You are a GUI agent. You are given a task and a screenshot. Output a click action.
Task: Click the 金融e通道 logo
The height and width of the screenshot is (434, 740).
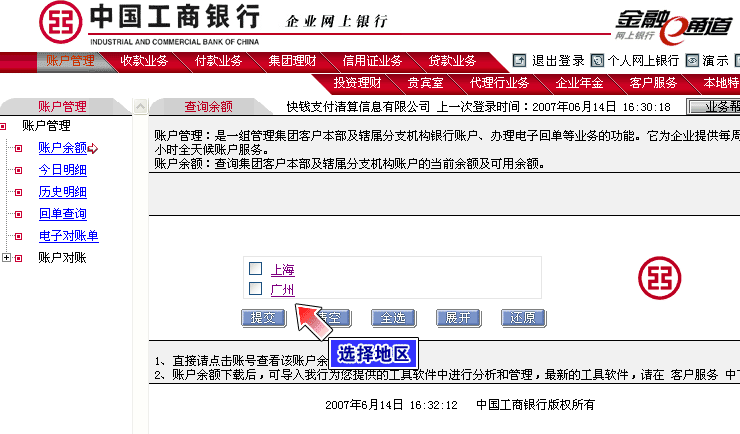point(674,26)
